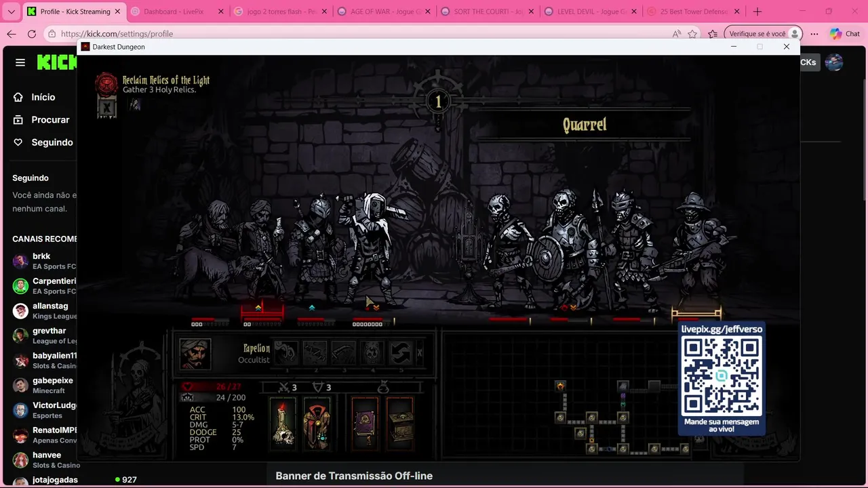Click the torch light level indicator

pos(437,102)
